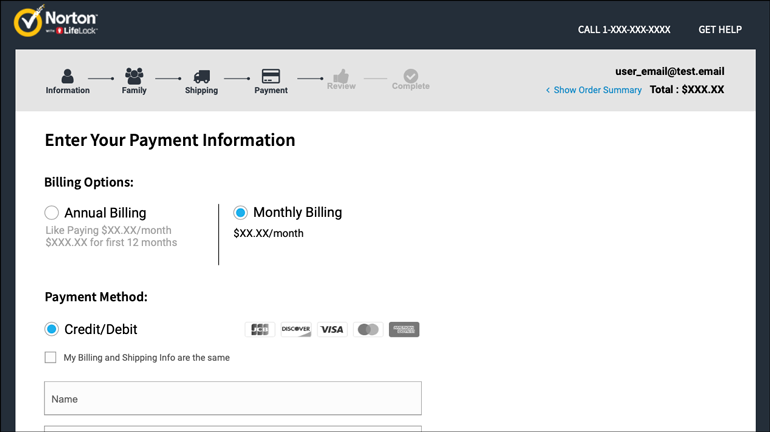Focus the Name input field
770x432 pixels.
coord(233,398)
